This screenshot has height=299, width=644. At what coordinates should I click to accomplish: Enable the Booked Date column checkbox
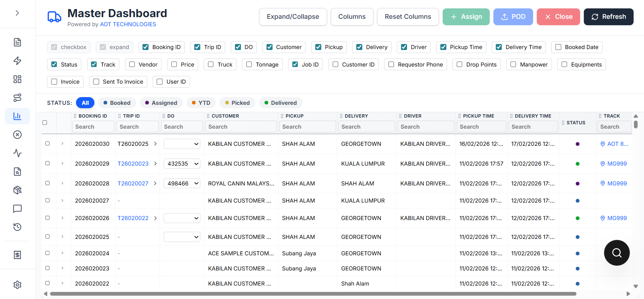(x=558, y=47)
